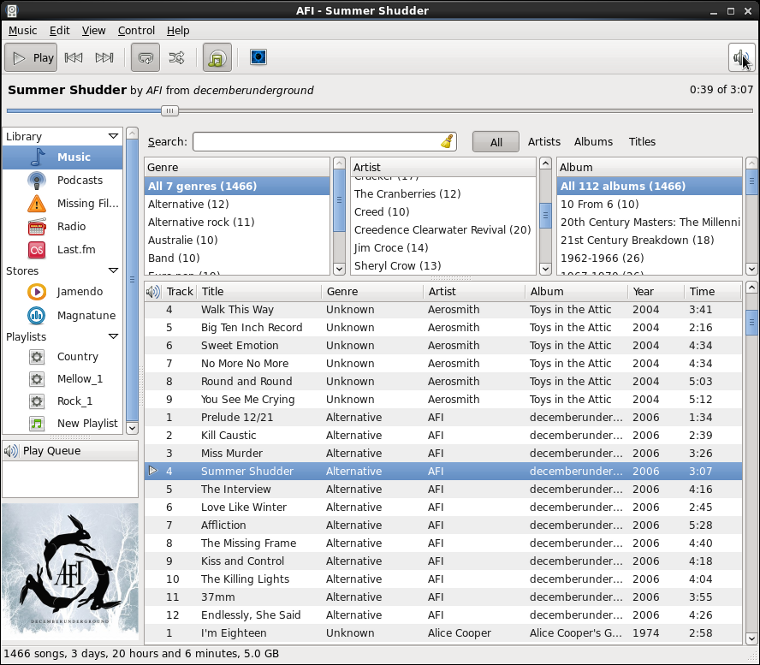The width and height of the screenshot is (760, 665).
Task: Select the Magnatune store icon
Action: coord(37,315)
